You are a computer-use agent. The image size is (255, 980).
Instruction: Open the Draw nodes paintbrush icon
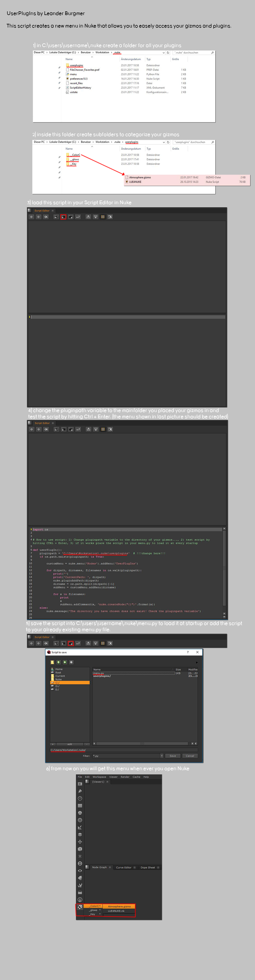point(80,791)
